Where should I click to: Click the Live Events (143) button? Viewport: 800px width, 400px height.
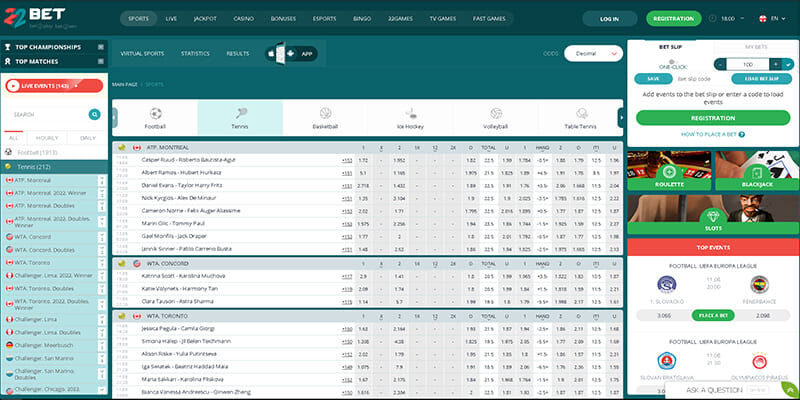tap(54, 86)
